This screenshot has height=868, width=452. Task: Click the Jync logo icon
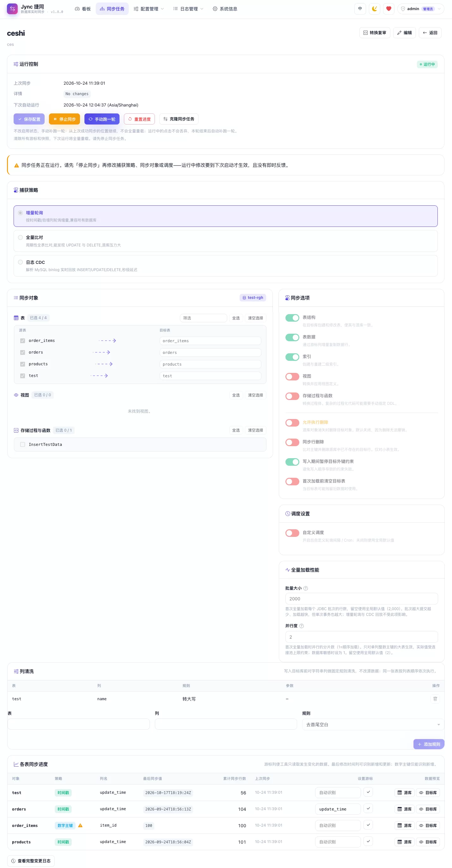(x=12, y=9)
